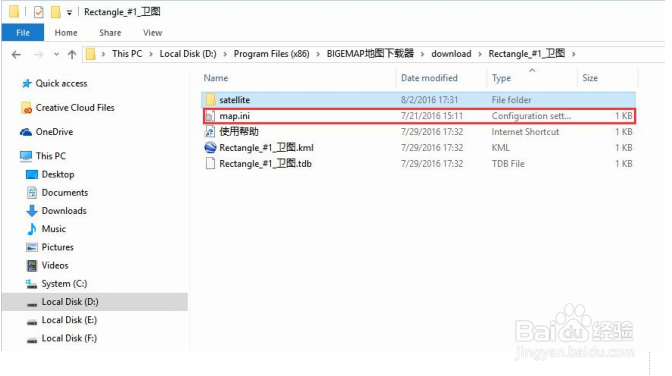Screen dimensions: 672x376
Task: Click the folder icon in the address bar
Action: click(90, 54)
